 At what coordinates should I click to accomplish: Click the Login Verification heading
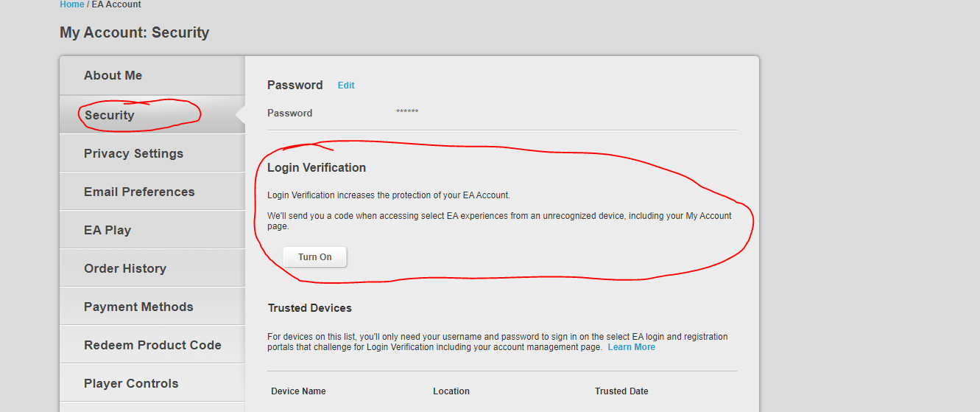coord(317,168)
